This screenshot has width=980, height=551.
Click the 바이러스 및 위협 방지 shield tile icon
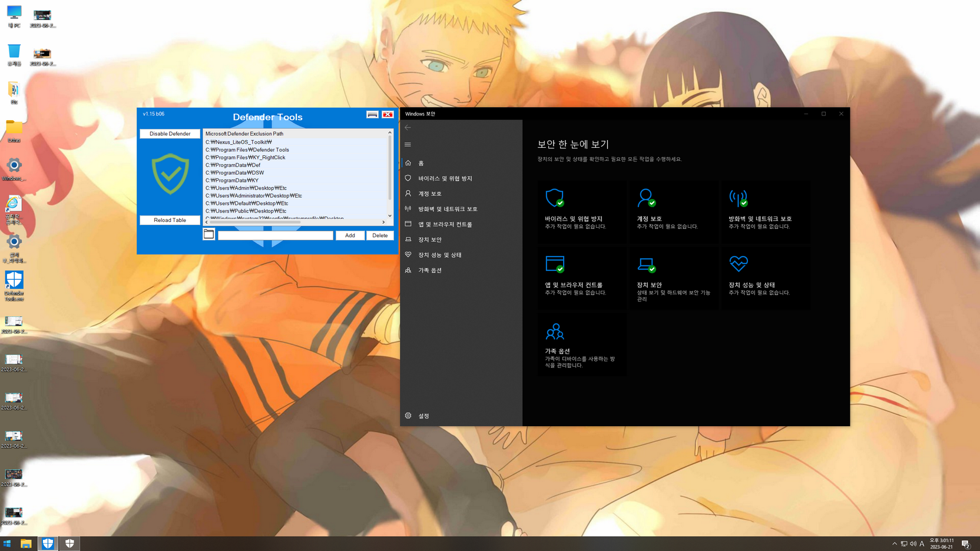555,198
